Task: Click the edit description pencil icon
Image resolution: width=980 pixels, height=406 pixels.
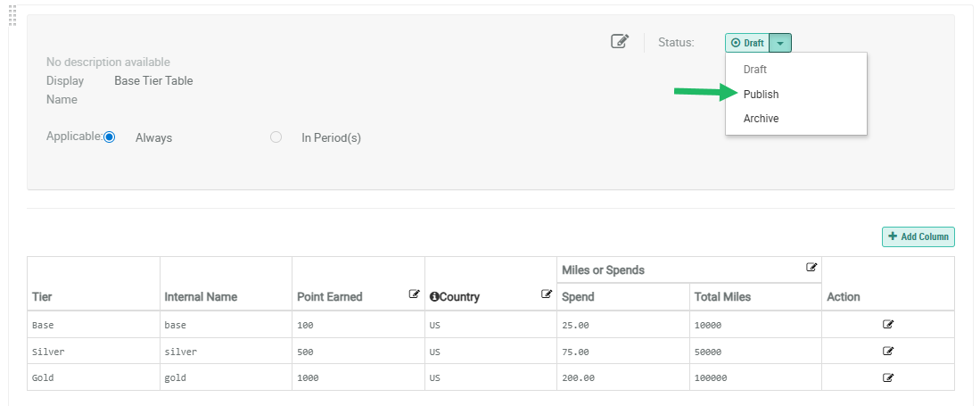Action: tap(620, 41)
